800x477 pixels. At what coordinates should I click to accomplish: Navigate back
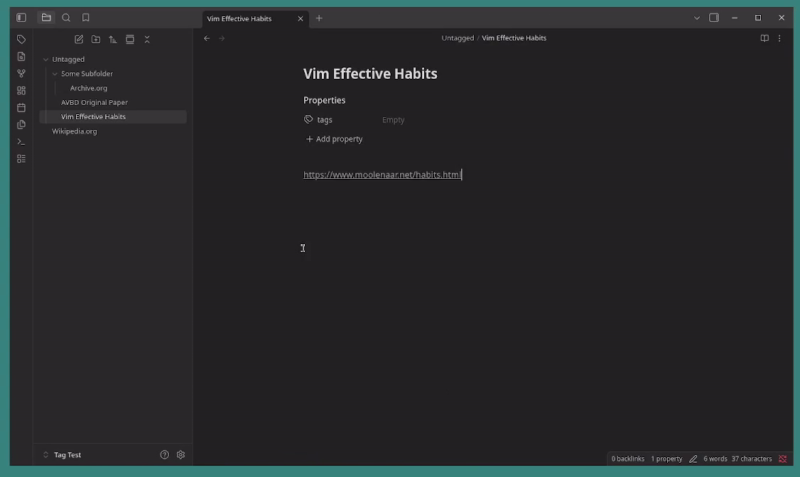(207, 38)
